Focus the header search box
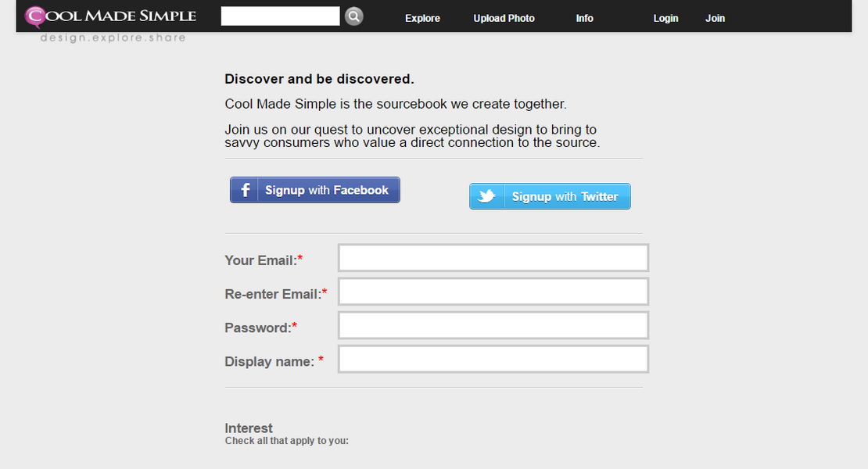Screen dimensions: 868x469 tap(280, 16)
